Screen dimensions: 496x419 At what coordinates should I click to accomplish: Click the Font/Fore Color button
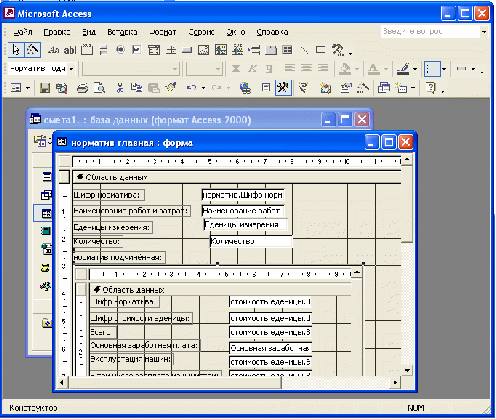pyautogui.click(x=373, y=69)
